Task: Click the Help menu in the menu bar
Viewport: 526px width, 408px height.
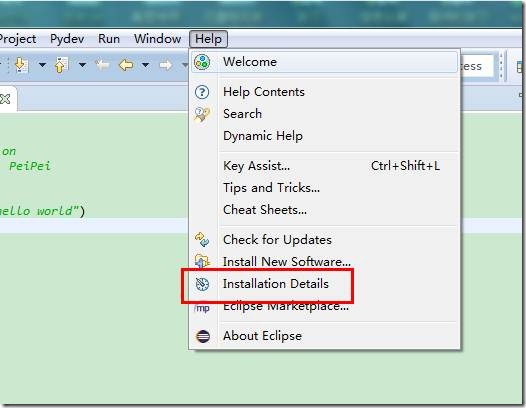Action: [x=208, y=39]
